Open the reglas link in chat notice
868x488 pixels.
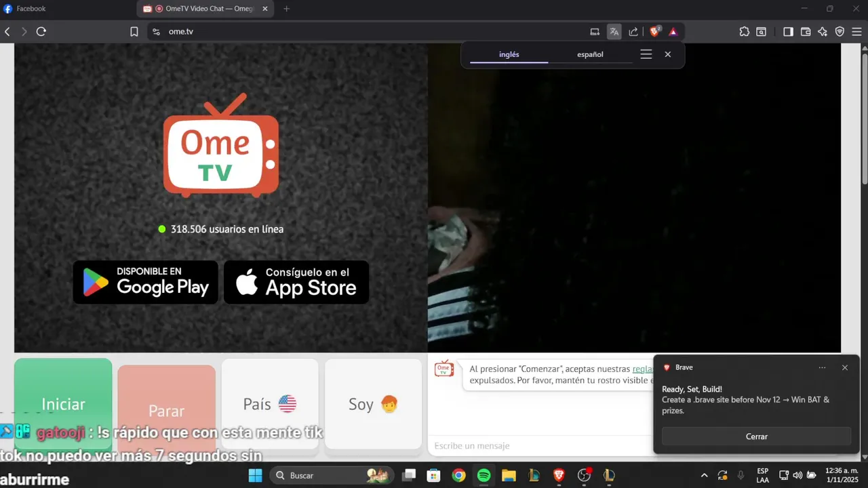[642, 369]
